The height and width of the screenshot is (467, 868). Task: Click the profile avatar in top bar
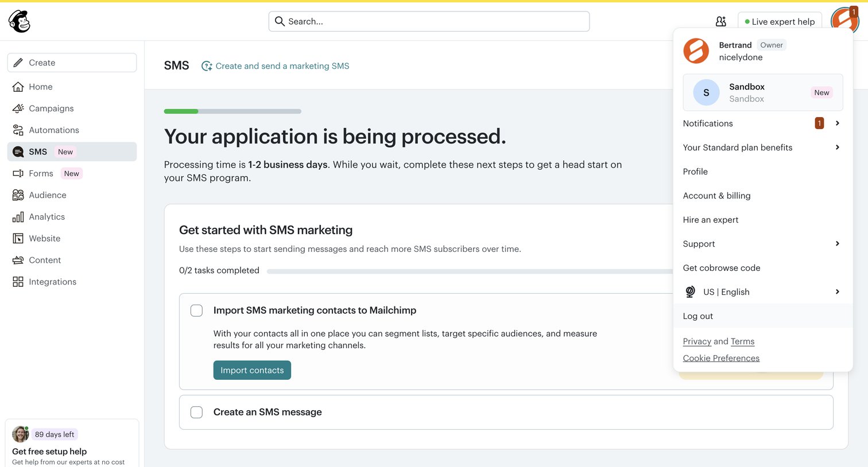[844, 20]
